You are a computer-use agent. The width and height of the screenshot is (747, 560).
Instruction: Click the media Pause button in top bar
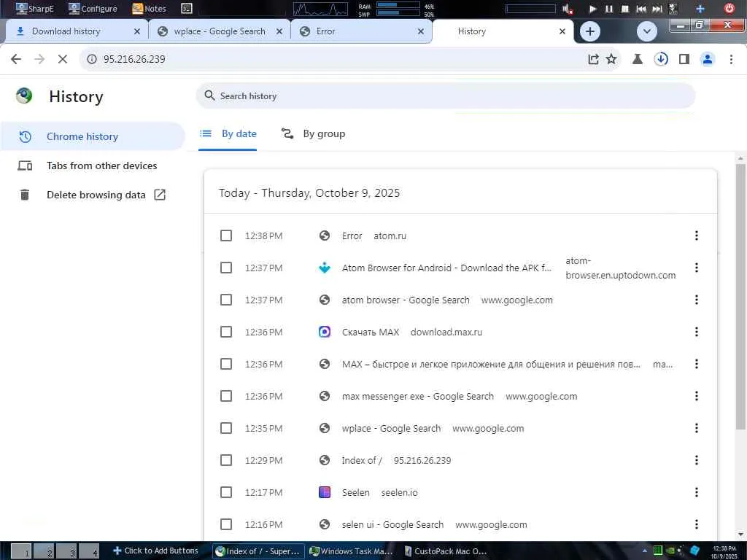[609, 9]
